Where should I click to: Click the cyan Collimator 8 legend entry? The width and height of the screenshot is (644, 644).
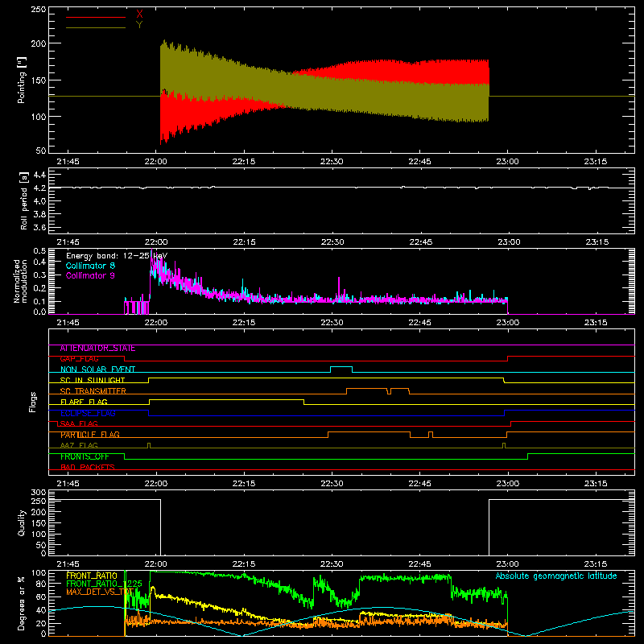click(x=90, y=266)
